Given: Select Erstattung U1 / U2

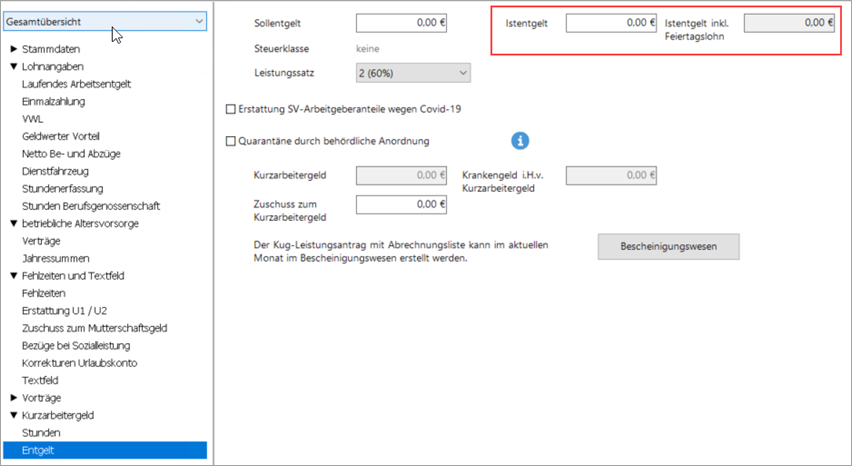Looking at the screenshot, I should tap(65, 311).
